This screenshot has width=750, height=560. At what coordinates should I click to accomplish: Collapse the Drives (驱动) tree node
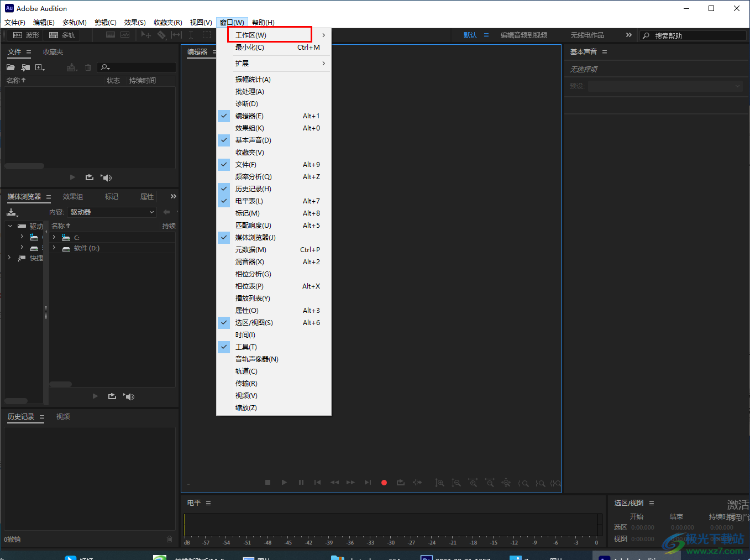click(10, 226)
